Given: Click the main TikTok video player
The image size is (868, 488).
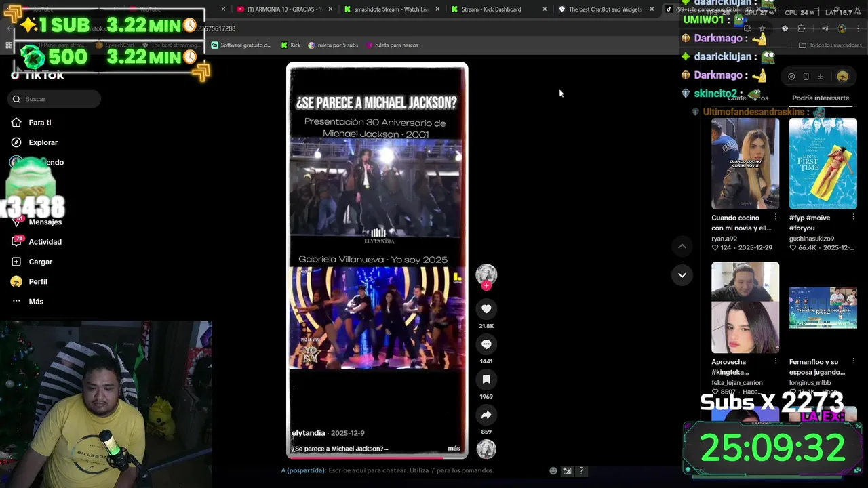Looking at the screenshot, I should click(x=377, y=260).
